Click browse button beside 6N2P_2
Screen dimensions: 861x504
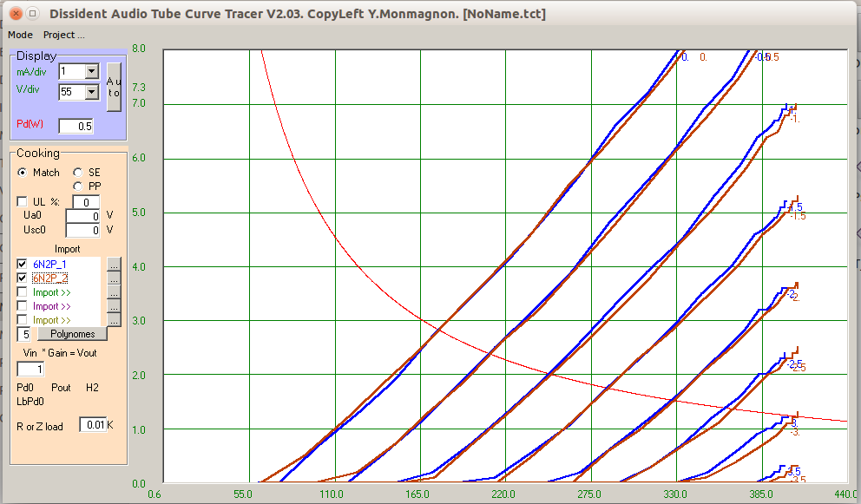tap(114, 278)
